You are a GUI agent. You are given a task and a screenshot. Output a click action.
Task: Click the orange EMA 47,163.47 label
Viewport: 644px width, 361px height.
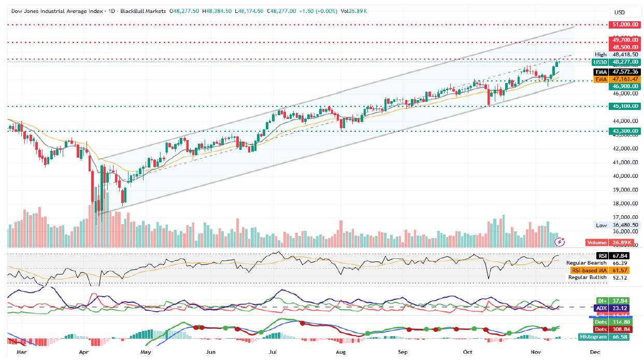pyautogui.click(x=617, y=79)
